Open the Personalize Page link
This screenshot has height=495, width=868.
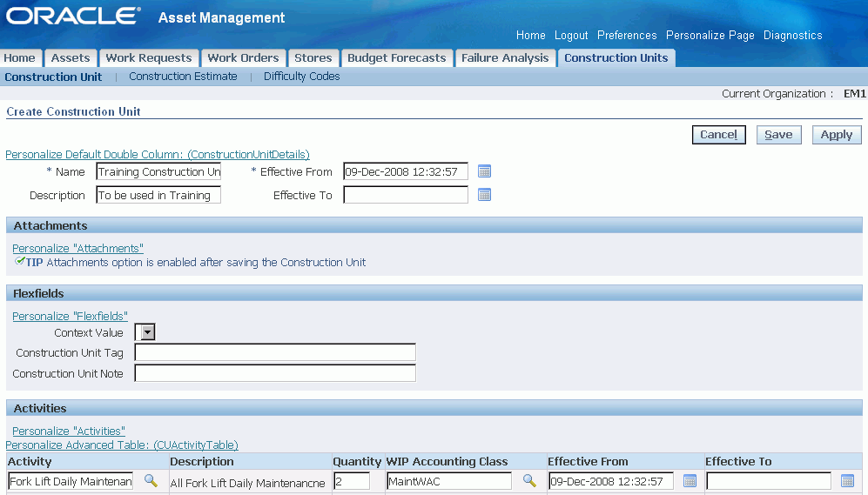[710, 36]
